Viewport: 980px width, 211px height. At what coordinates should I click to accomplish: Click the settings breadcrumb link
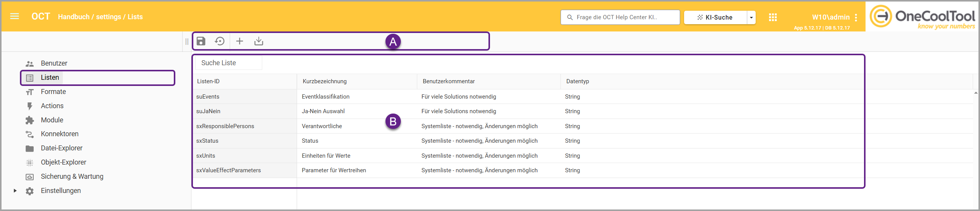coord(108,17)
